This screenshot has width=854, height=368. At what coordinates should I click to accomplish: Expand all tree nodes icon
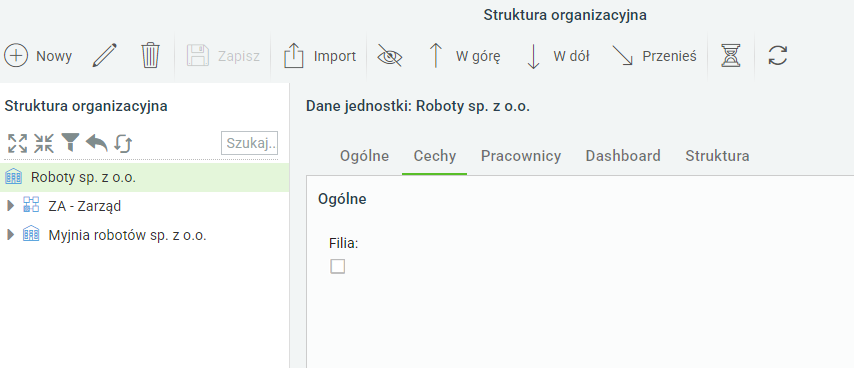tap(17, 143)
